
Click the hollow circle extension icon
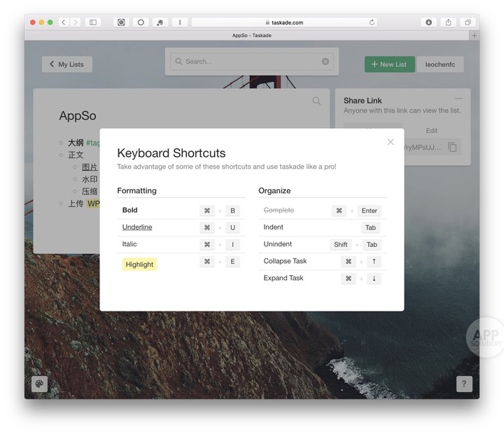(141, 22)
